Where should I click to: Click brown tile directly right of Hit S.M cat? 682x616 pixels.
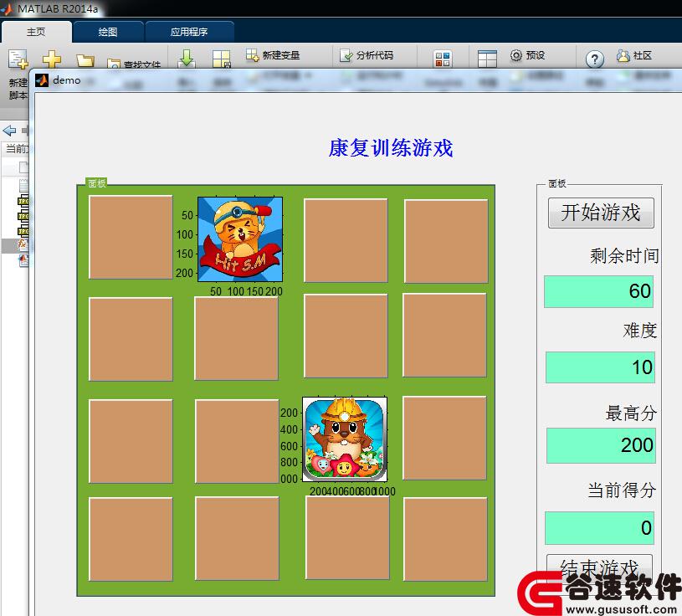pos(346,240)
